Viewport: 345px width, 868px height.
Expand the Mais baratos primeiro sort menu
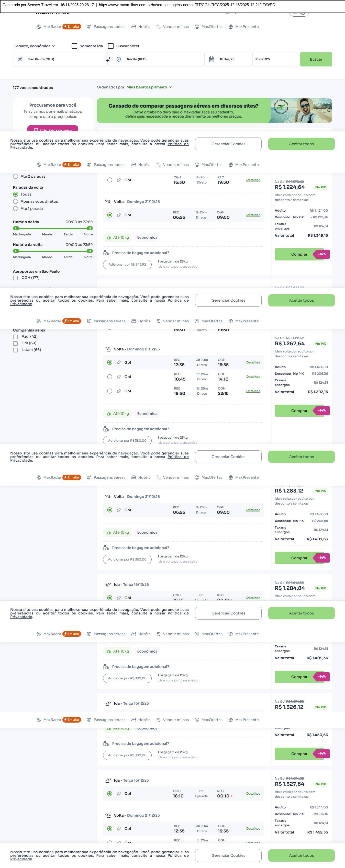149,87
